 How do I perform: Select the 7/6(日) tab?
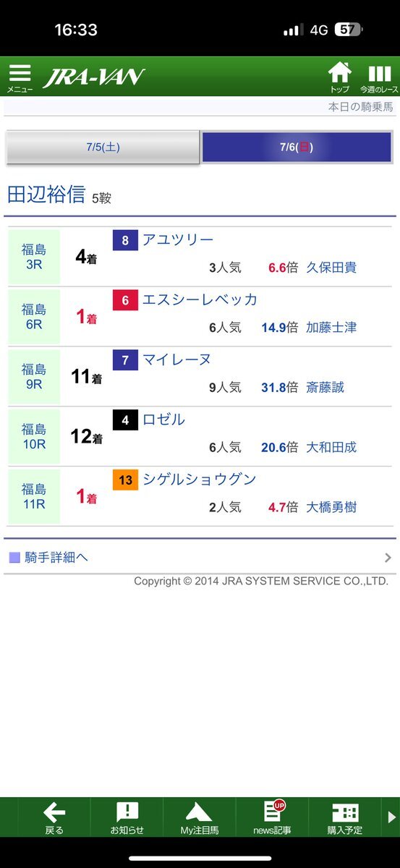point(297,147)
